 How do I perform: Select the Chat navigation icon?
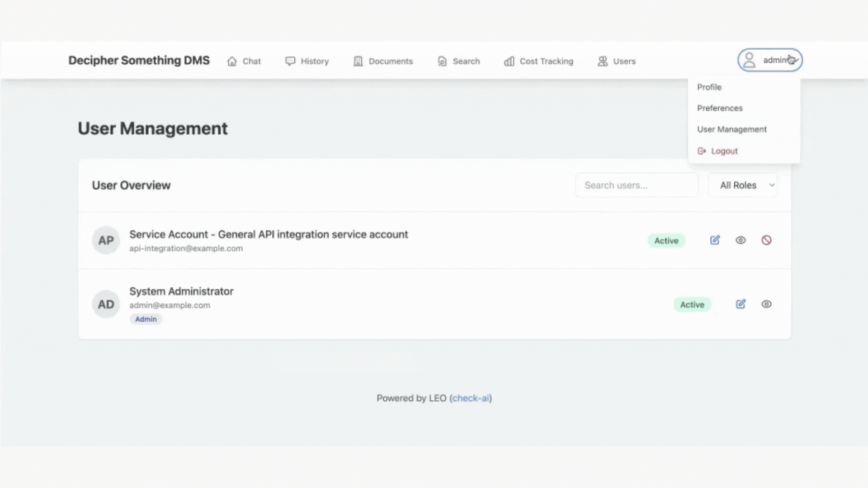pos(232,61)
